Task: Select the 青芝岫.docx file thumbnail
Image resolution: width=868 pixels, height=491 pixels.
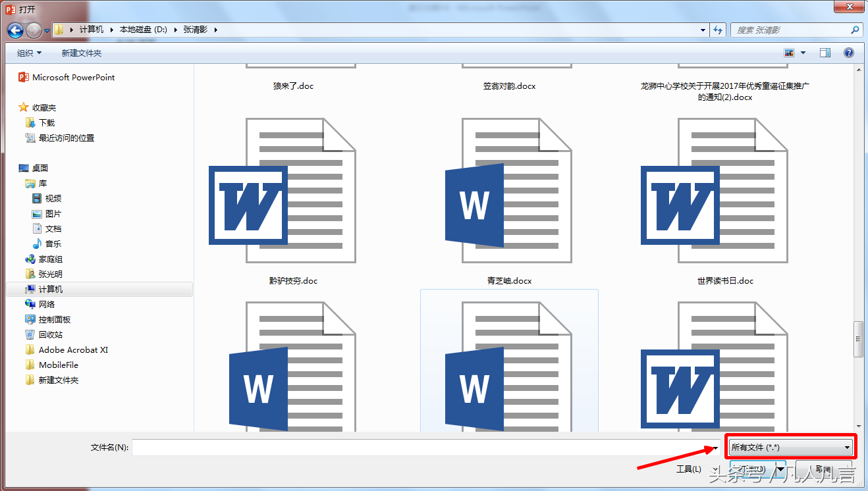Action: 509,190
